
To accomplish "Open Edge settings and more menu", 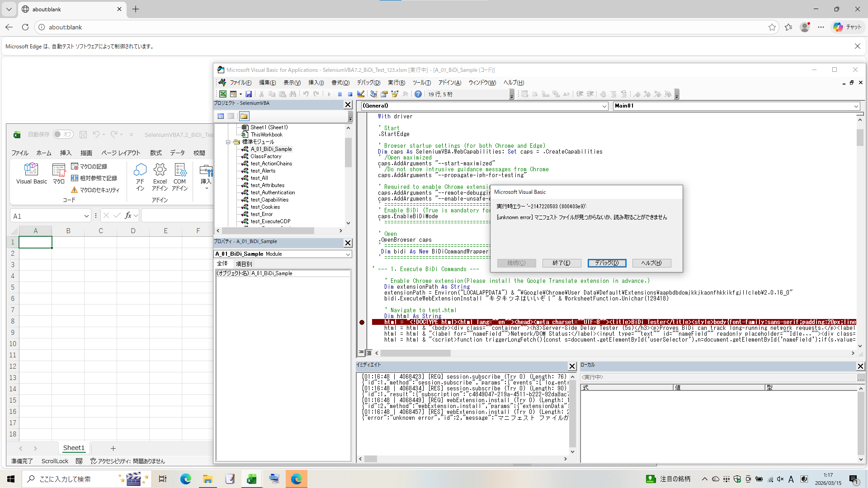I will [x=821, y=27].
